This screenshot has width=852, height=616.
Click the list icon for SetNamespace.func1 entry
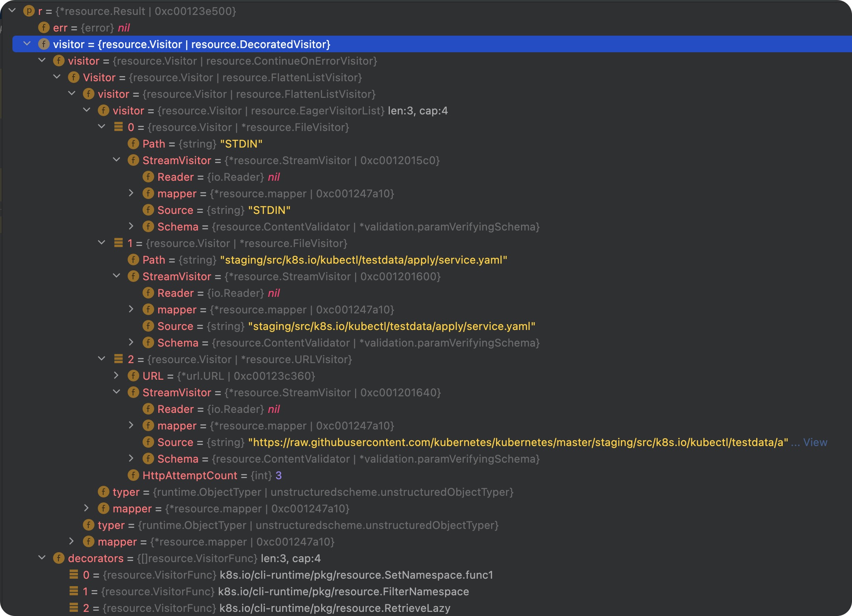point(74,575)
